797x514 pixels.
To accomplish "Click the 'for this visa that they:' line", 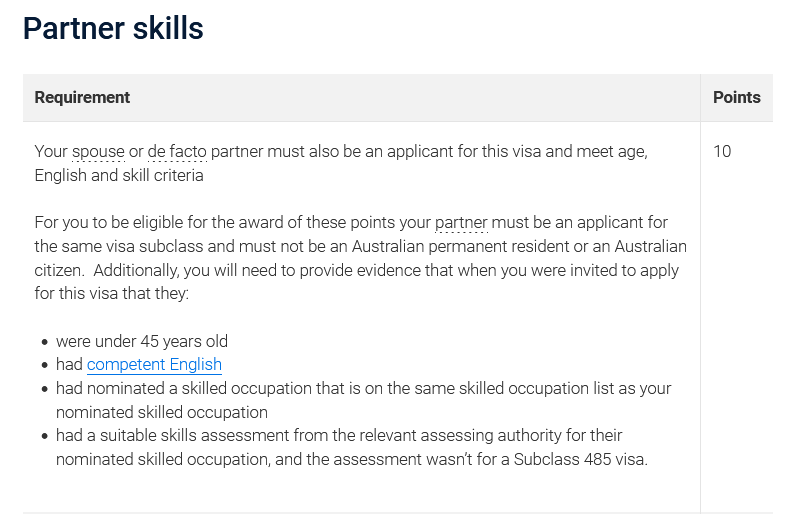I will point(112,293).
